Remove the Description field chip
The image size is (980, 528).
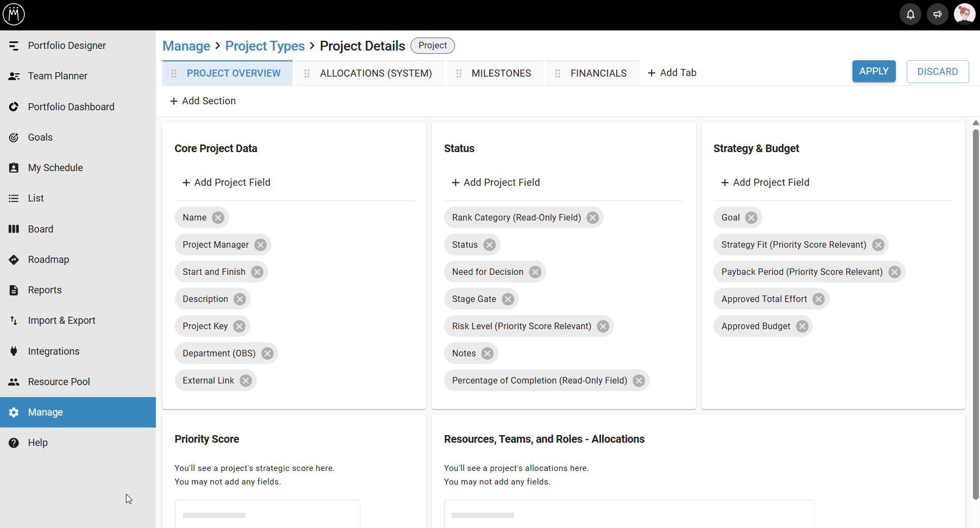[x=240, y=299]
